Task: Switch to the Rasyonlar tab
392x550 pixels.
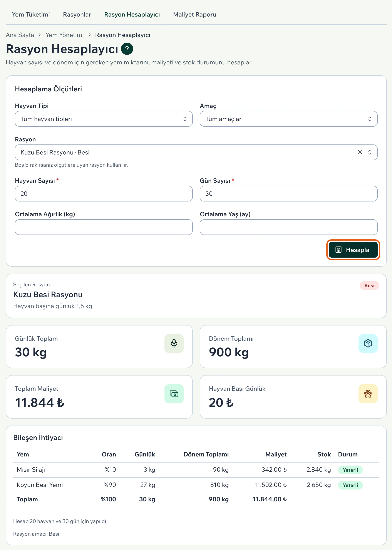Action: [x=77, y=15]
